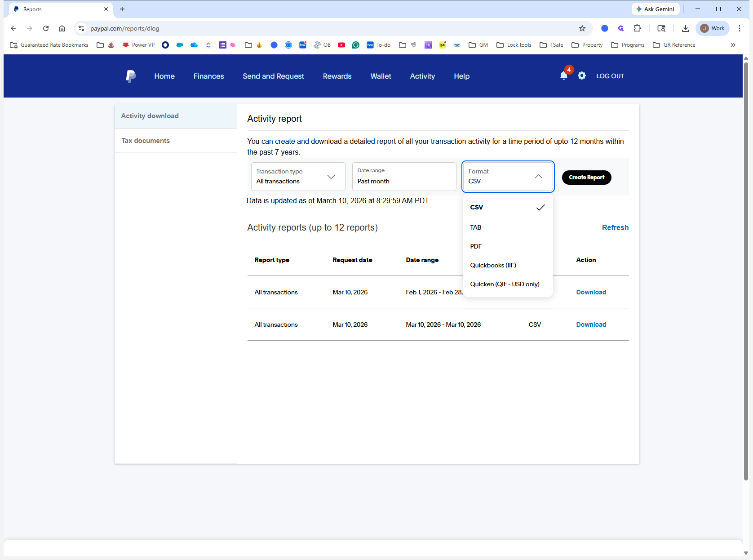Select the Reports browser tab
The width and height of the screenshot is (753, 560).
click(60, 9)
